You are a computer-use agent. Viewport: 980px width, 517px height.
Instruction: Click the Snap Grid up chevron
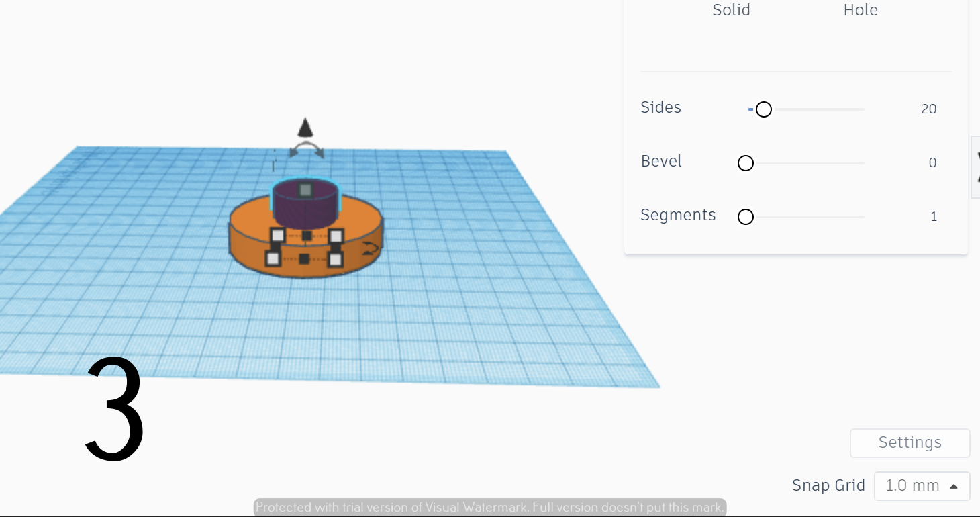[954, 485]
